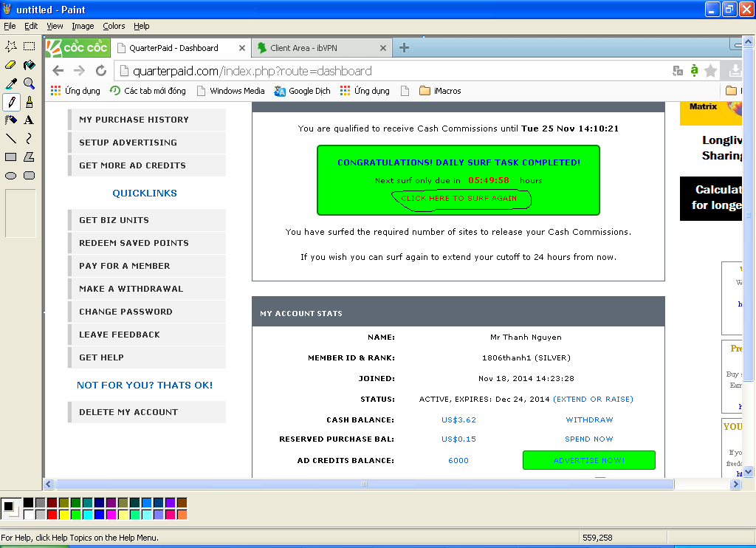Open the Image menu
The height and width of the screenshot is (548, 756).
[83, 26]
